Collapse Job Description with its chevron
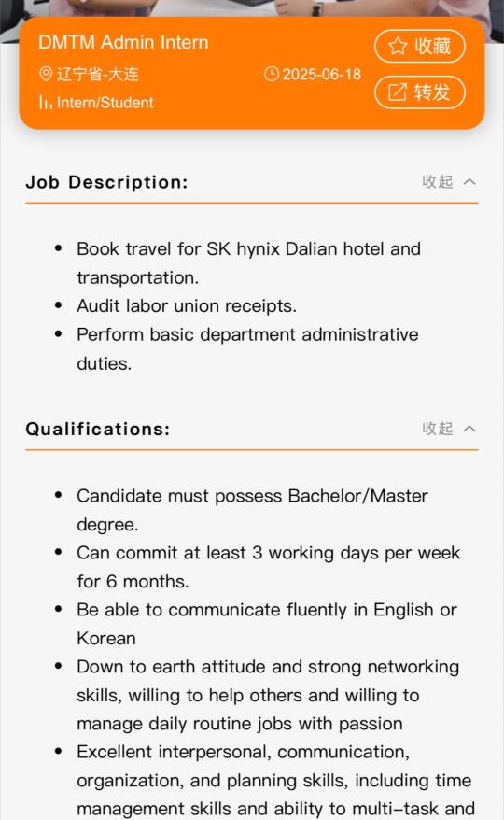Screen dimensions: 504x820 (469, 181)
